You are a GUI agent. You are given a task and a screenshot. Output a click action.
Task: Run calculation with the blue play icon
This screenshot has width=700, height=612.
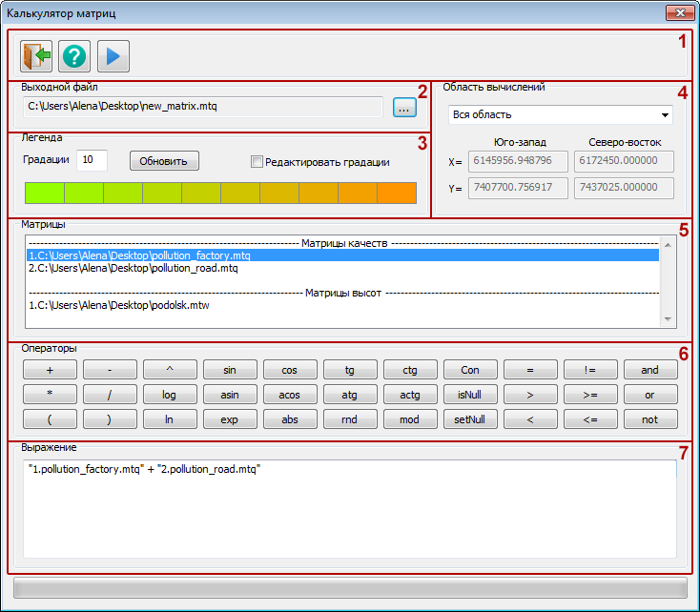[113, 56]
